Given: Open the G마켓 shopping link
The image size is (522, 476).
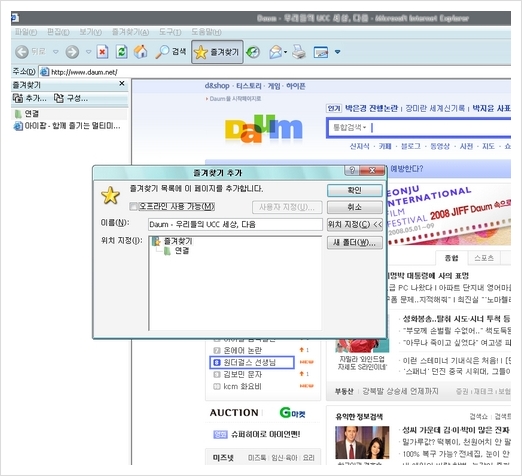Looking at the screenshot, I should pos(293,413).
